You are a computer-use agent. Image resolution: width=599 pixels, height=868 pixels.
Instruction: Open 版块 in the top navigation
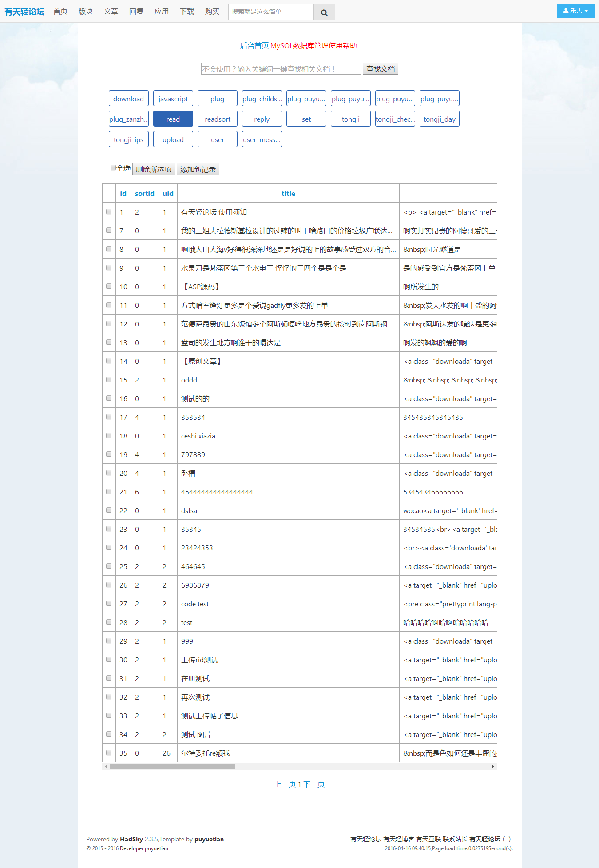(x=86, y=11)
